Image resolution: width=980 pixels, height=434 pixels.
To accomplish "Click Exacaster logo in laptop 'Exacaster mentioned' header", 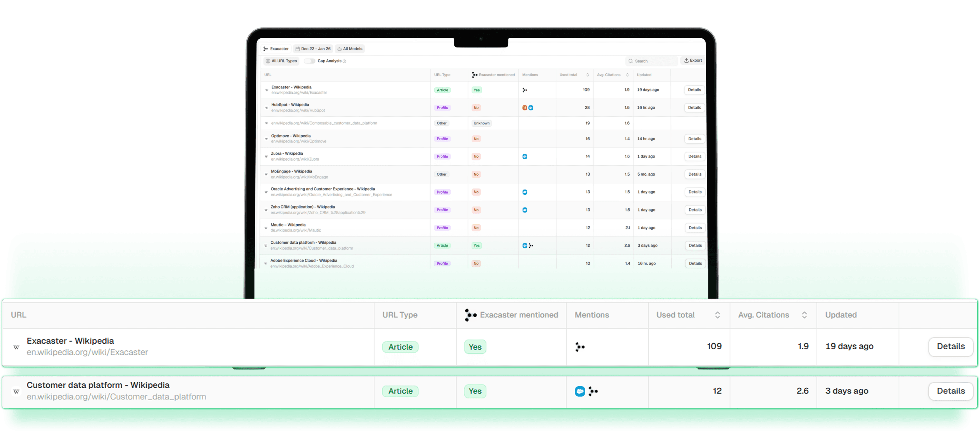I will coord(474,75).
